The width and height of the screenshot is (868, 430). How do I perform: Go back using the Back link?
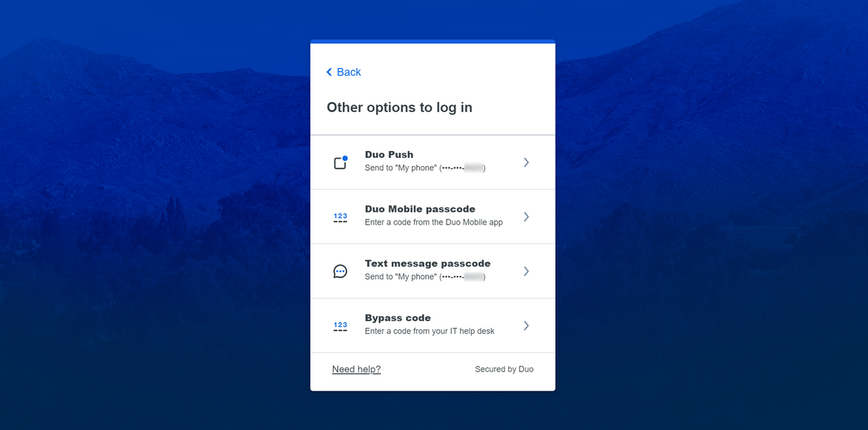click(343, 72)
